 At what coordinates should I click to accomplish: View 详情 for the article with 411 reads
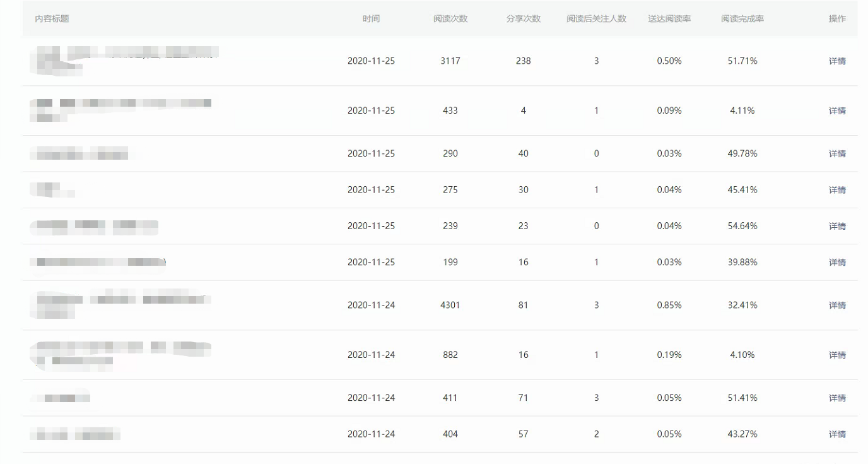coord(836,398)
